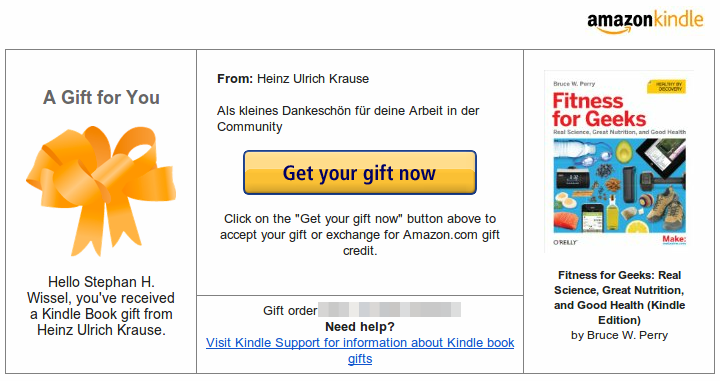Viewport: 720px width, 381px height.
Task: Click the German thank-you message text
Action: point(348,118)
